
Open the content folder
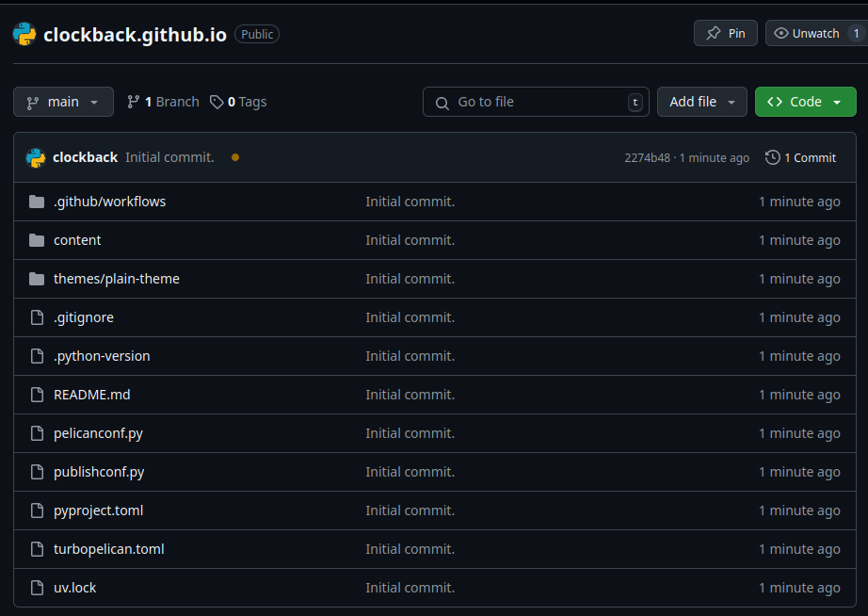77,240
